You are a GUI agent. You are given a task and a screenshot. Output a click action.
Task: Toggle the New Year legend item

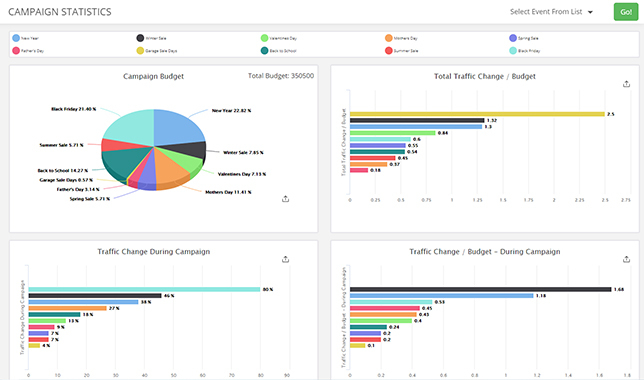pos(25,38)
